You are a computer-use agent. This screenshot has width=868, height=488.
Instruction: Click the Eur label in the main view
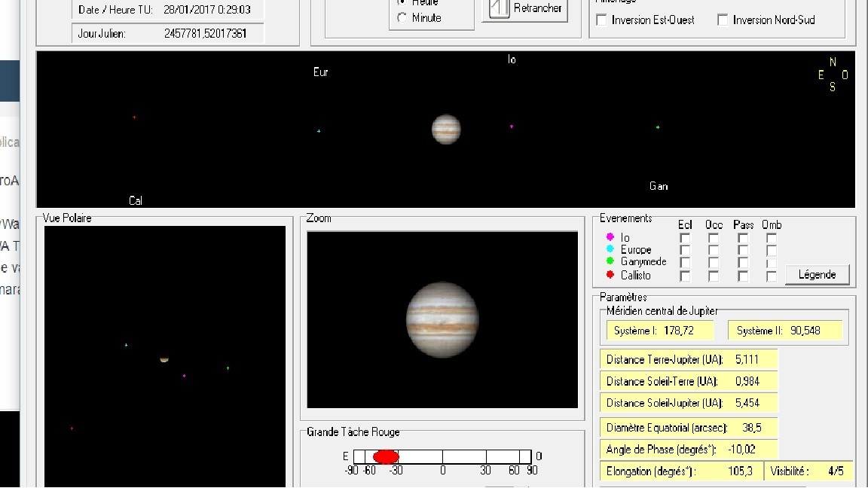(320, 72)
